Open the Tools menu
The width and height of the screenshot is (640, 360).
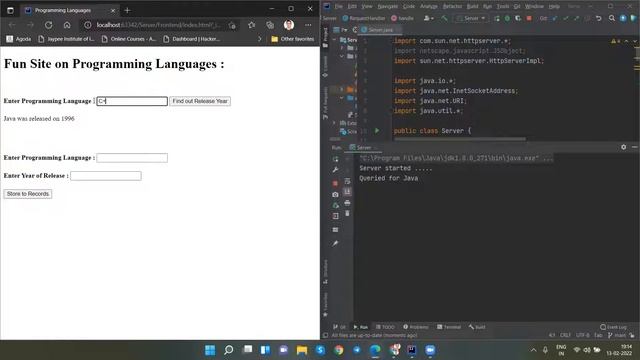tap(503, 7)
